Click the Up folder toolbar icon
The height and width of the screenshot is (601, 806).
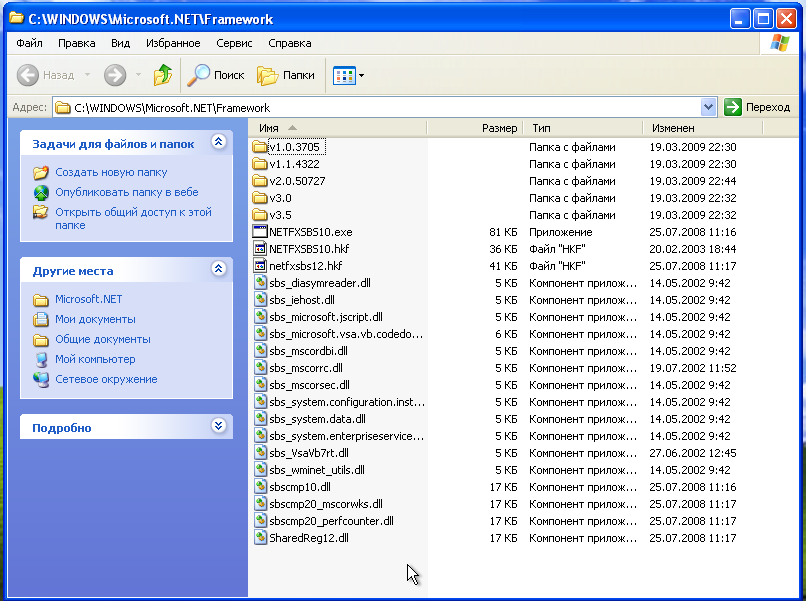(162, 75)
